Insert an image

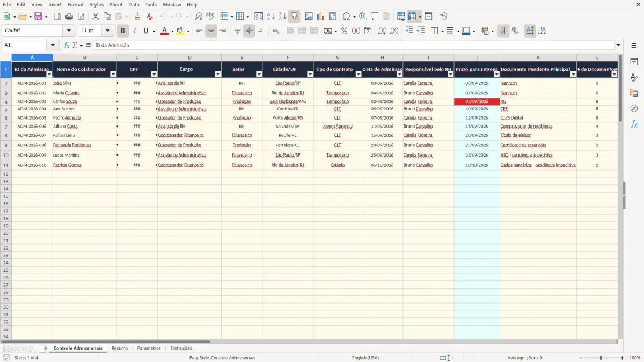click(x=309, y=17)
